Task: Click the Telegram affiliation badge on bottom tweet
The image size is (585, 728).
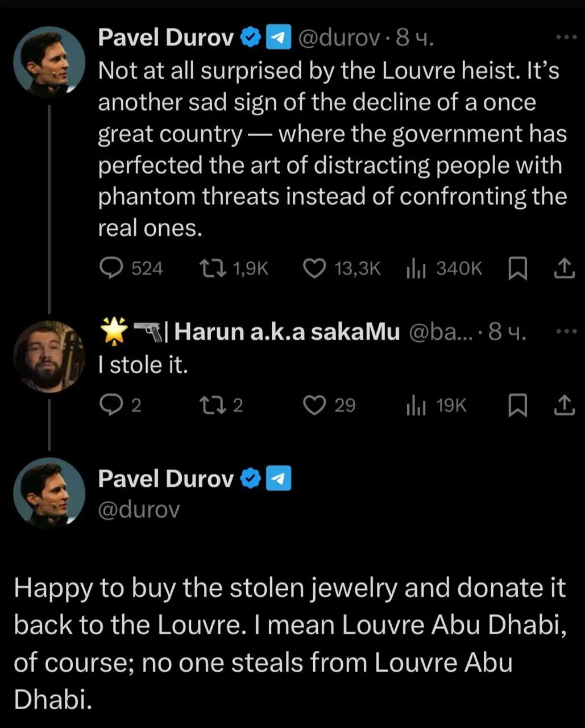Action: (x=279, y=478)
